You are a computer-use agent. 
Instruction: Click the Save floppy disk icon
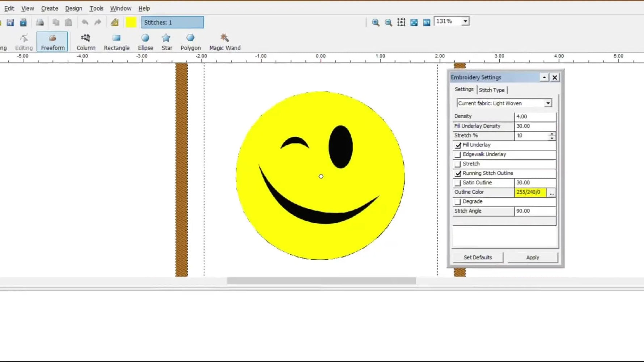coord(10,22)
